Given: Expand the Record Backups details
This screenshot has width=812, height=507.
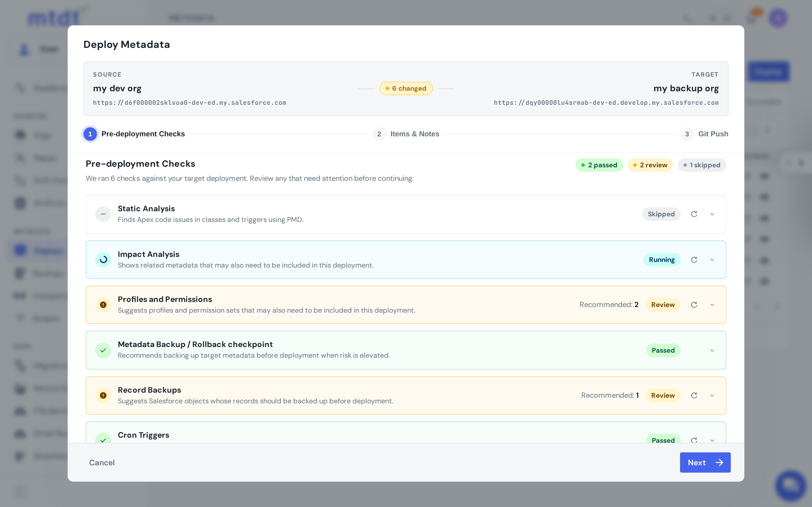Looking at the screenshot, I should pos(712,395).
